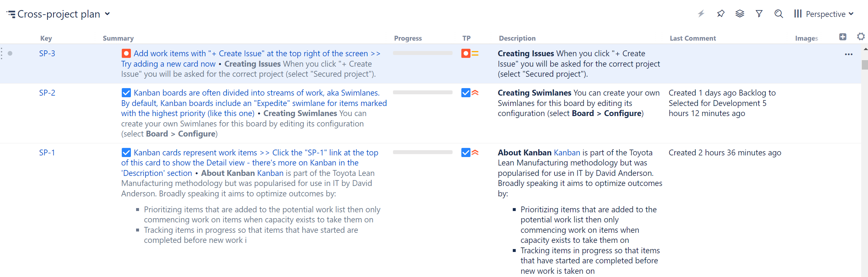This screenshot has width=868, height=277.
Task: Click the SP-1 checkbox icon in TP column
Action: [x=465, y=152]
